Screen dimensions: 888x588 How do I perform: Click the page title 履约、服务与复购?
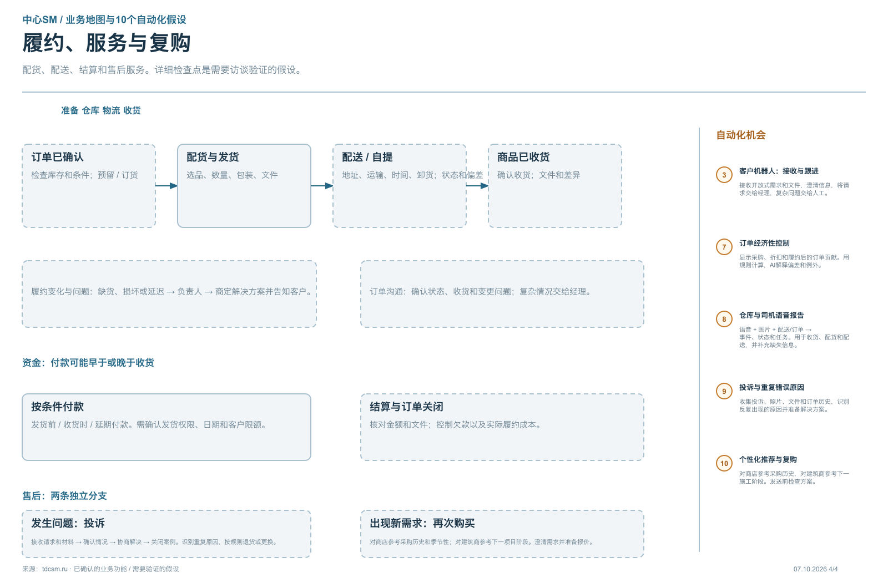(107, 43)
